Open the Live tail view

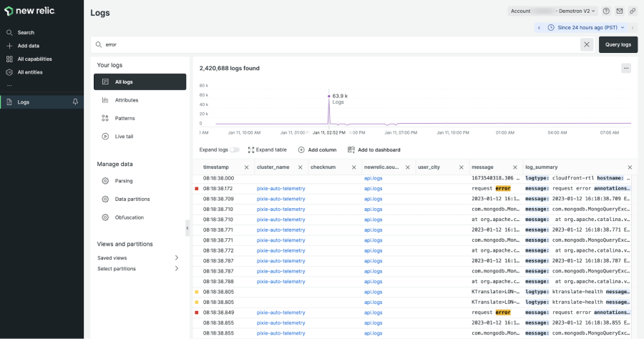(x=125, y=136)
